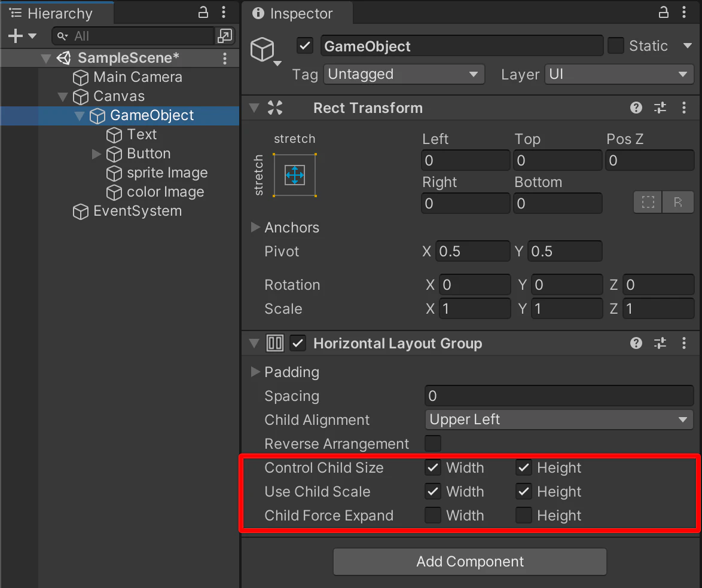Click the GameObject cube icon selector in Inspector
This screenshot has width=702, height=588.
point(263,49)
